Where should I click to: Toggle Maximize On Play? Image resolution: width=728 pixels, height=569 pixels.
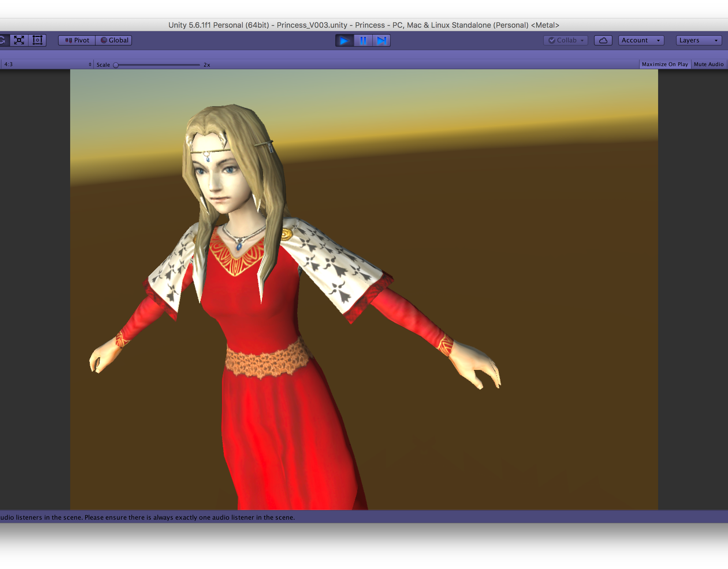(x=665, y=64)
